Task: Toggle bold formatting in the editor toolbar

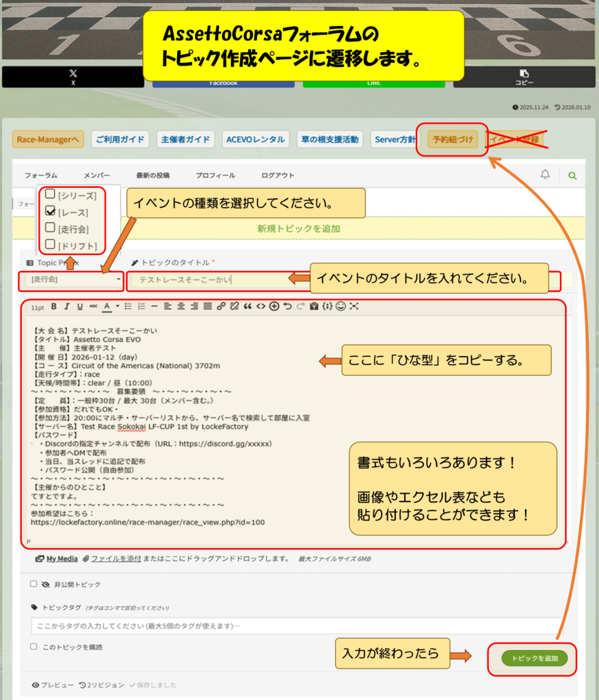Action: (54, 306)
